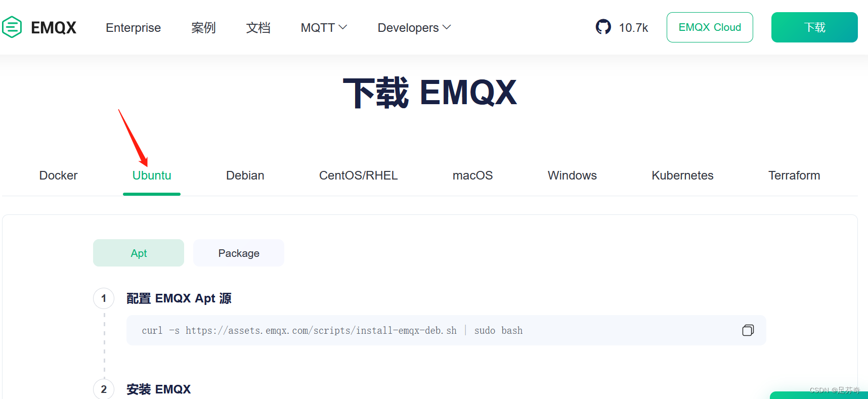The height and width of the screenshot is (399, 868).
Task: Expand the MQTT dropdown menu
Action: (324, 27)
